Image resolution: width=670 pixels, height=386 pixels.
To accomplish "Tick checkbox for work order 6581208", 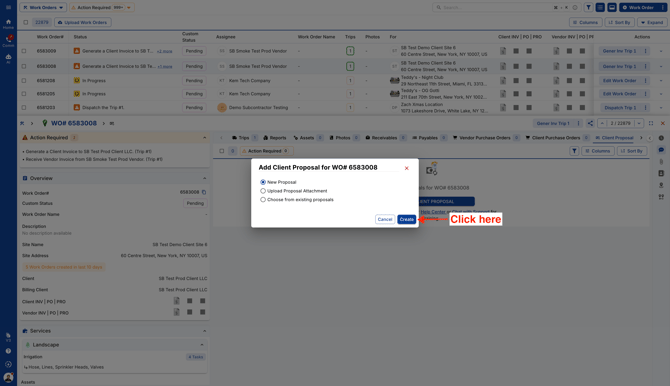I will click(x=24, y=80).
